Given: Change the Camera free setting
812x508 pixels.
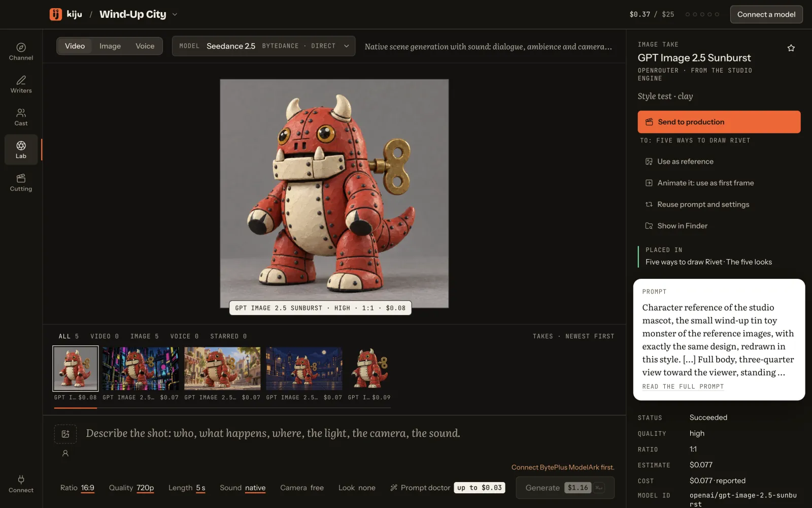Looking at the screenshot, I should tap(302, 488).
